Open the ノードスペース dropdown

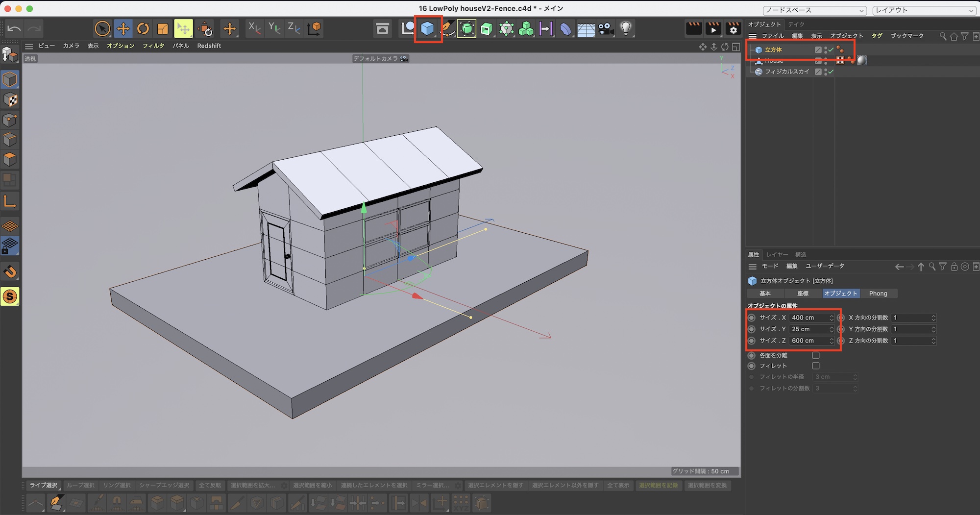coord(814,10)
